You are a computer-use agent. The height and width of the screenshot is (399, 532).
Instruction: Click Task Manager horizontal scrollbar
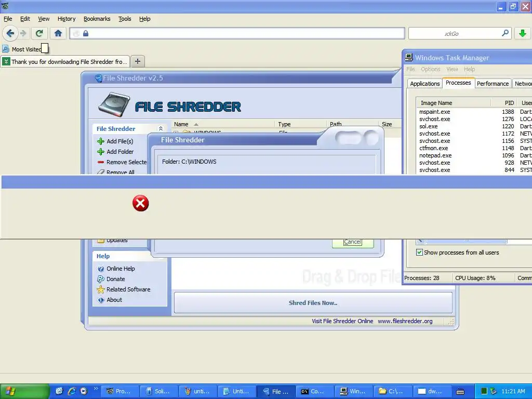[x=466, y=241]
